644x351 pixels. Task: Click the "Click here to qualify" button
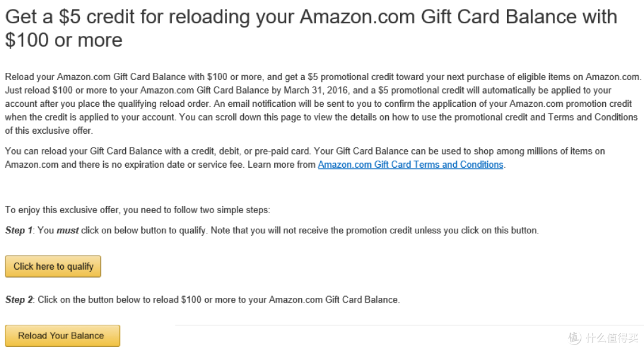[x=53, y=266]
